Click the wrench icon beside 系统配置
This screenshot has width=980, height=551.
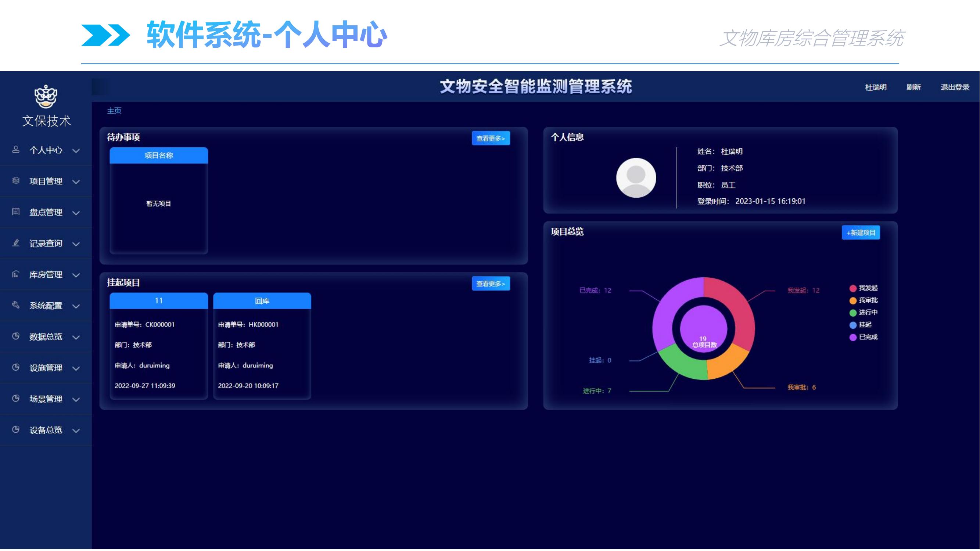[15, 305]
